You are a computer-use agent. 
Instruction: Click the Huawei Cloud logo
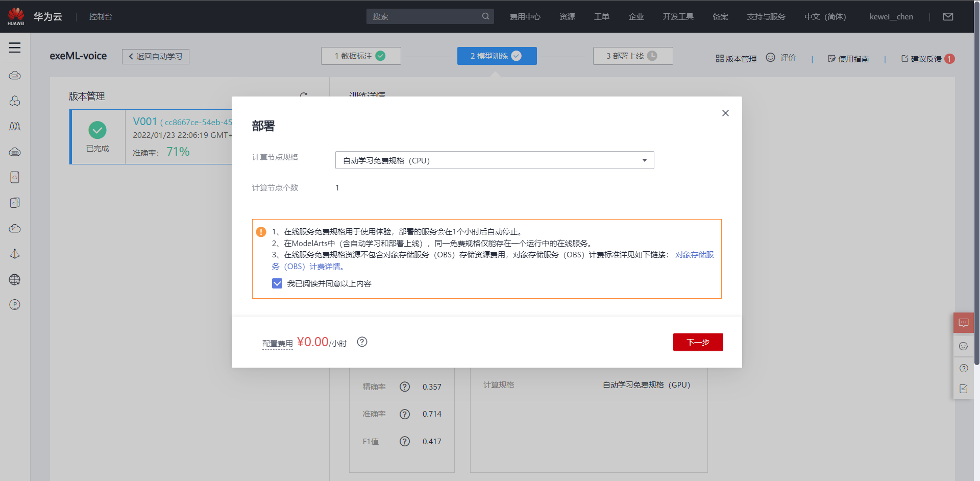click(x=16, y=16)
